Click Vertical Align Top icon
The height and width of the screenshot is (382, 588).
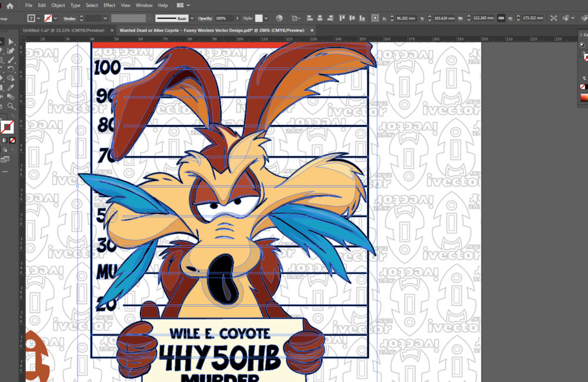click(x=342, y=18)
